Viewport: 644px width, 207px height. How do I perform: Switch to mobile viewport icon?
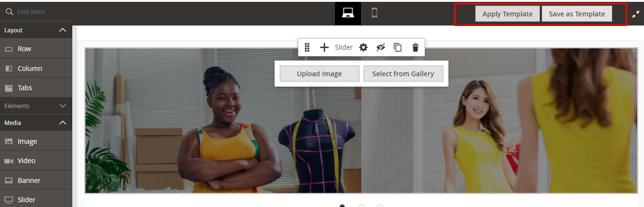coord(374,13)
